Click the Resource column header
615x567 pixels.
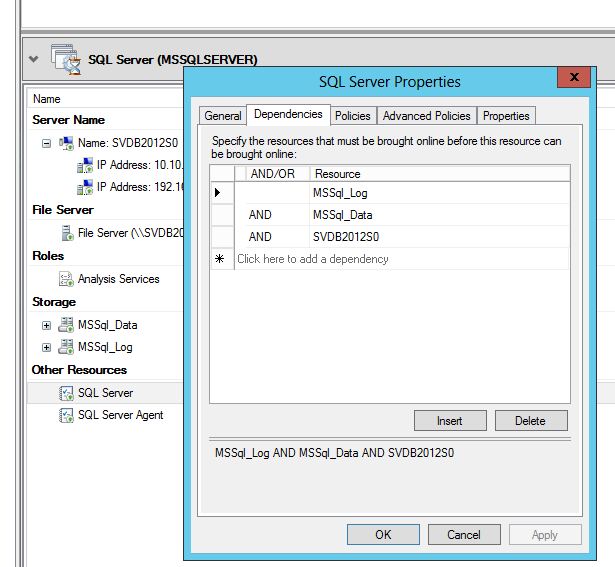[440, 174]
